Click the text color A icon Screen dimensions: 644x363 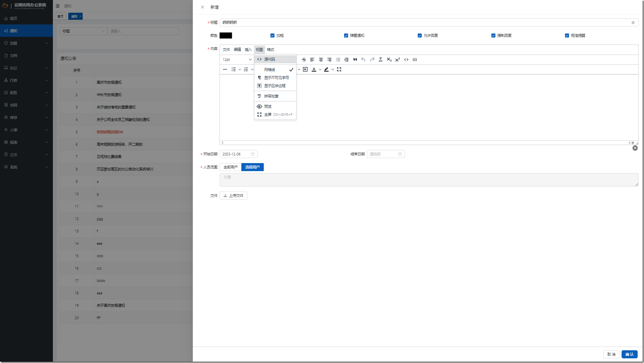point(314,69)
